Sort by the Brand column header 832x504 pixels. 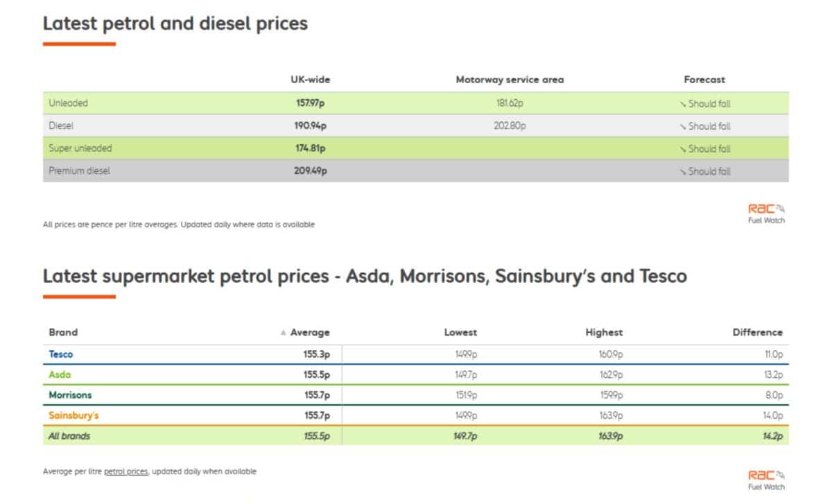[x=63, y=332]
